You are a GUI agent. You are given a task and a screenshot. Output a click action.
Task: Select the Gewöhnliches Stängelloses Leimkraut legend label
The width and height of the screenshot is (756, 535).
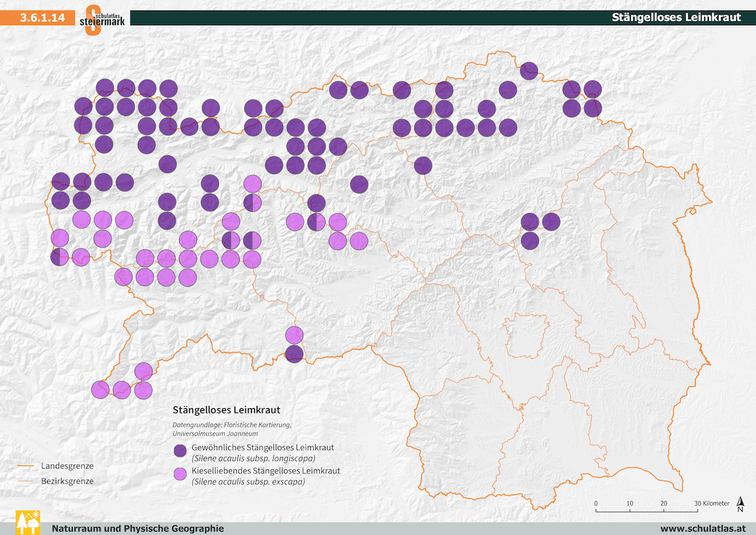pyautogui.click(x=262, y=447)
